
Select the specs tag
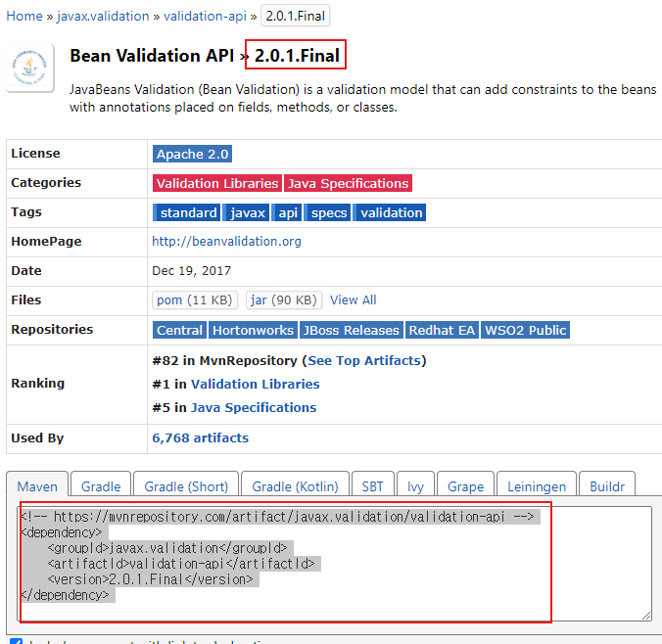(327, 212)
